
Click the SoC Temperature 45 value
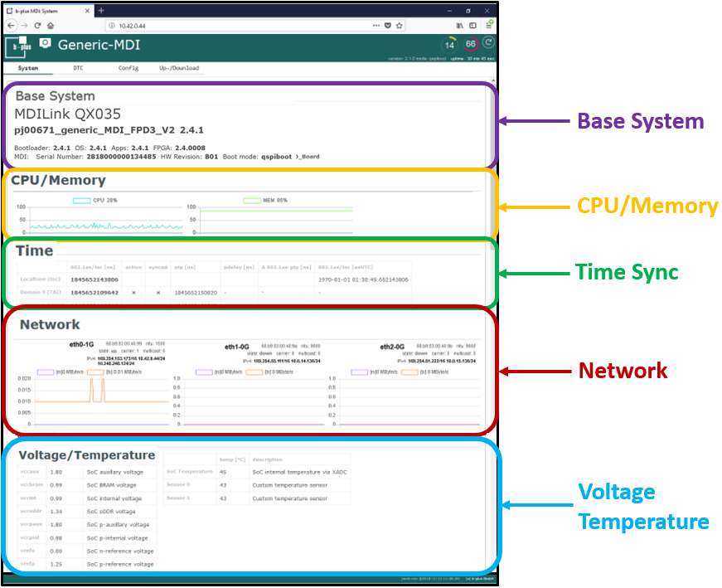[x=223, y=473]
